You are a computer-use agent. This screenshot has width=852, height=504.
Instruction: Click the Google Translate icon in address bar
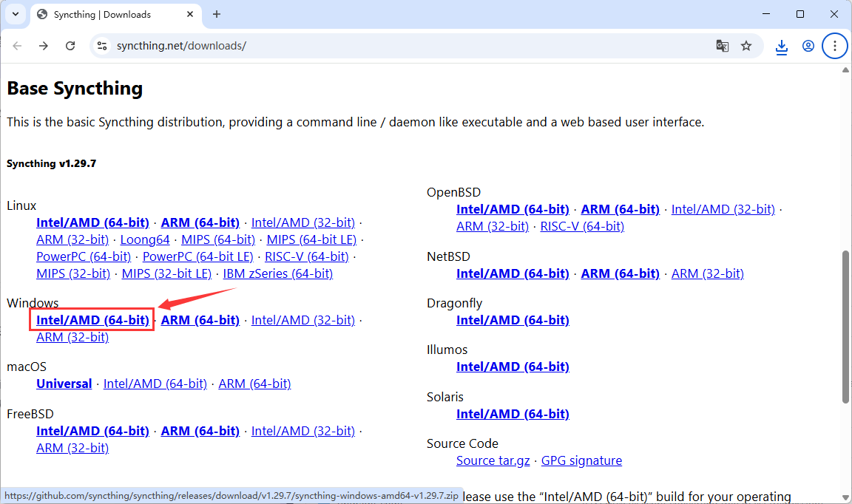click(x=722, y=45)
